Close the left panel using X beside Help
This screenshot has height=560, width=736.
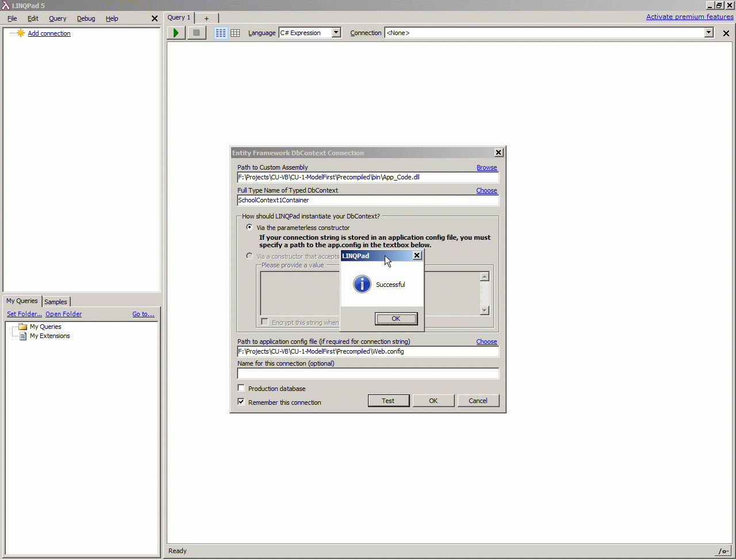(x=155, y=18)
